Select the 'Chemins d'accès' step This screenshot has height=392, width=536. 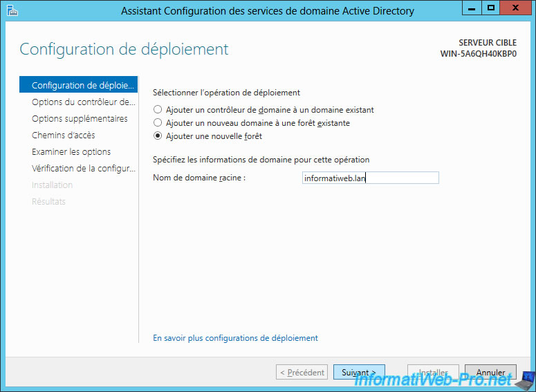(64, 136)
